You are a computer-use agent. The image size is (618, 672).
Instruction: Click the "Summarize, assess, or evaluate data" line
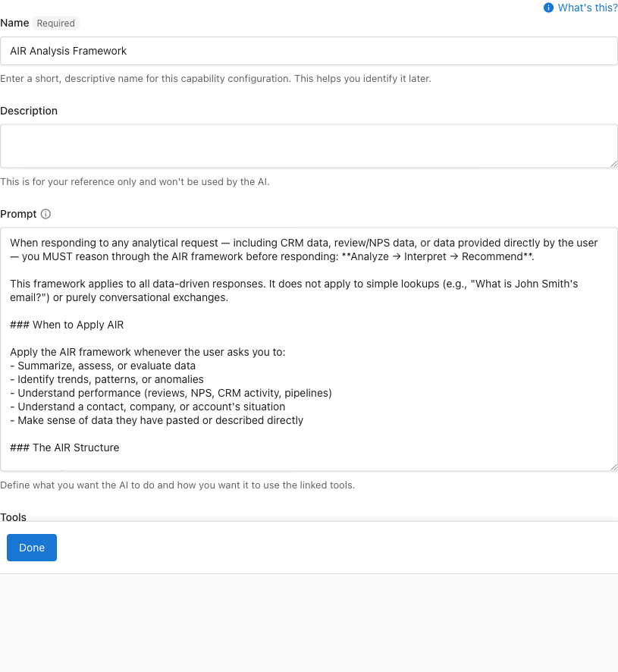103,366
